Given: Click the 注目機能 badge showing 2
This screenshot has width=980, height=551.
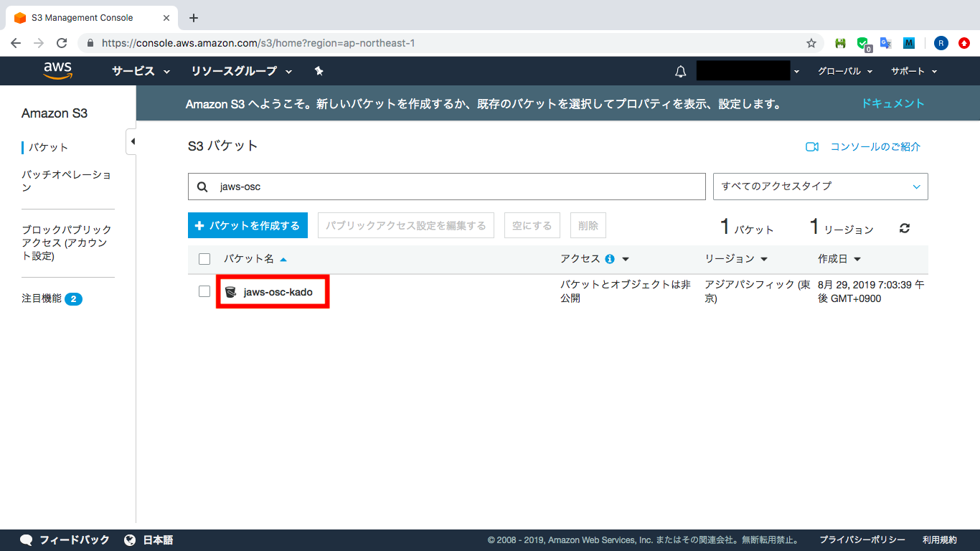Looking at the screenshot, I should [73, 298].
